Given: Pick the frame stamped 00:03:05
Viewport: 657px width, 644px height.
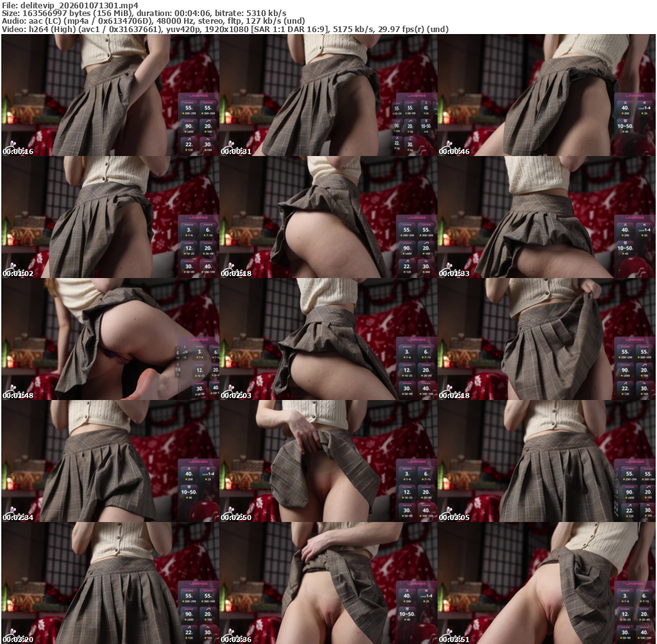Looking at the screenshot, I should tap(547, 461).
